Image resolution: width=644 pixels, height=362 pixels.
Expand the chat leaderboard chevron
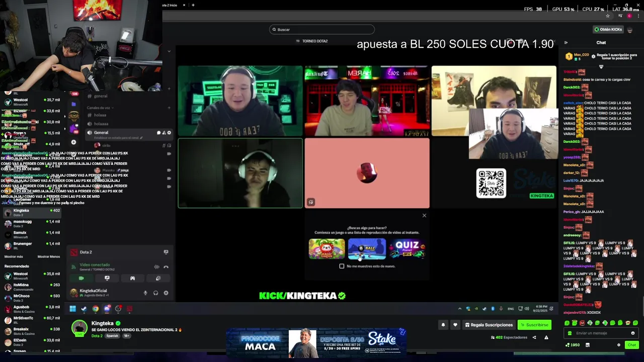point(601,66)
